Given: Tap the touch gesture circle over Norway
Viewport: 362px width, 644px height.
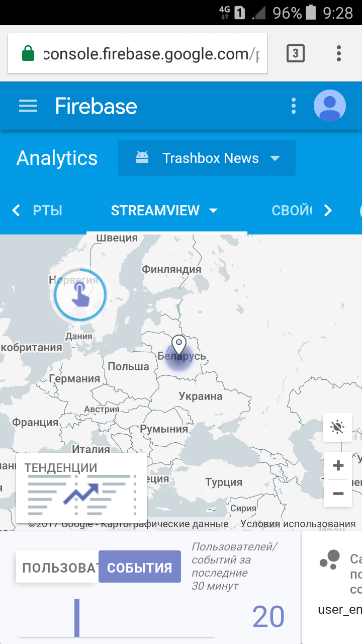Looking at the screenshot, I should point(80,294).
